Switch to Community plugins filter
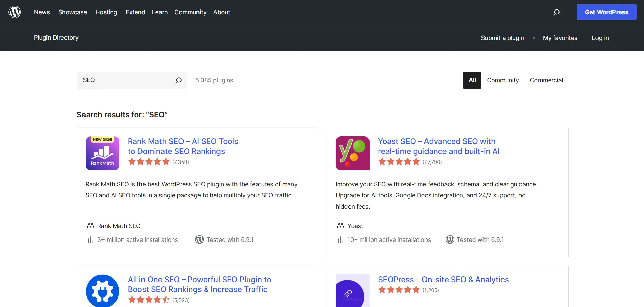Screen dimensions: 644x307 tap(503, 80)
